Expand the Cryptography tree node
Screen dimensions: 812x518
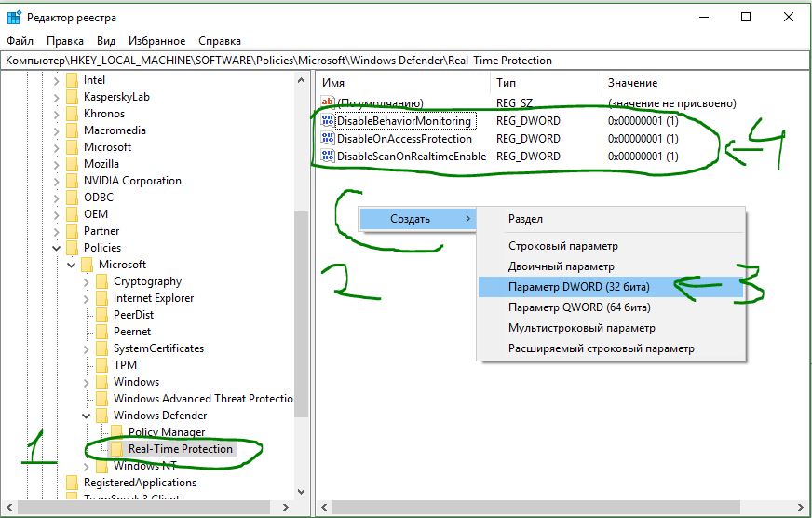point(87,281)
